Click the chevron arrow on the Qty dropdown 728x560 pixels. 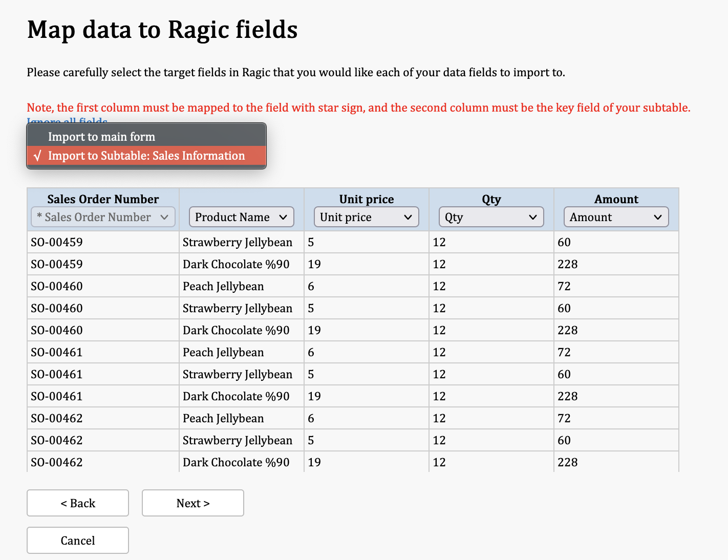[533, 217]
